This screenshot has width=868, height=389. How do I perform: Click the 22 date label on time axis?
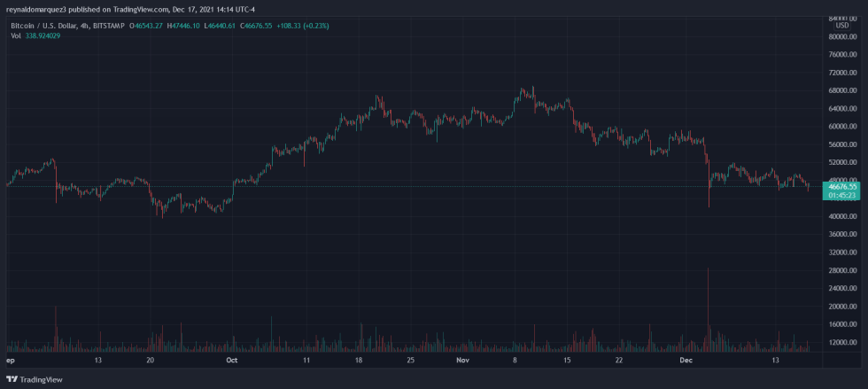pos(619,360)
